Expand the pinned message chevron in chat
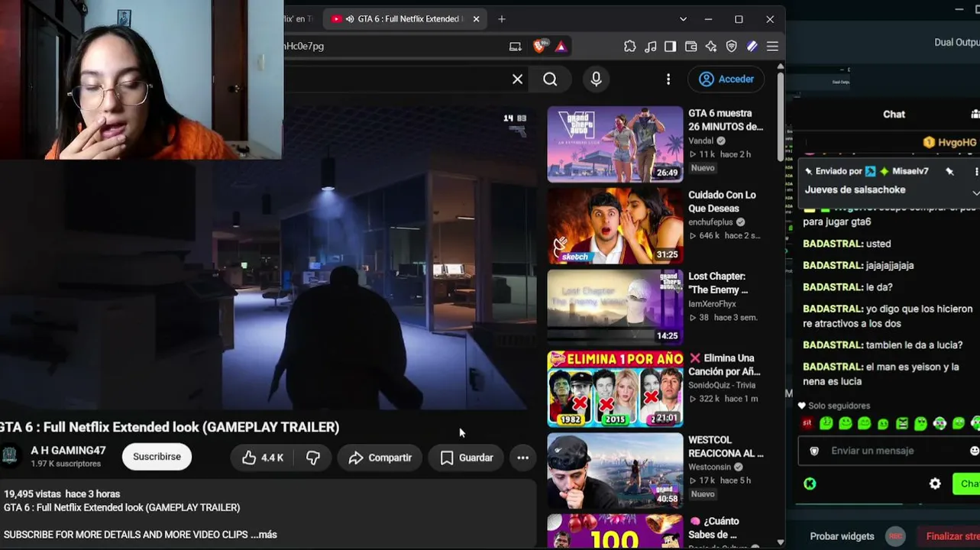The image size is (980, 550). click(x=975, y=192)
